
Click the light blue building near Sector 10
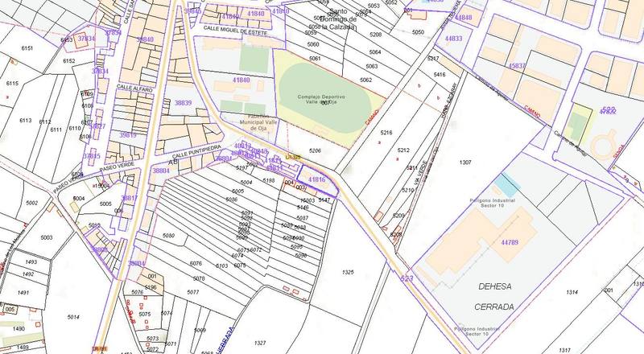(506, 183)
